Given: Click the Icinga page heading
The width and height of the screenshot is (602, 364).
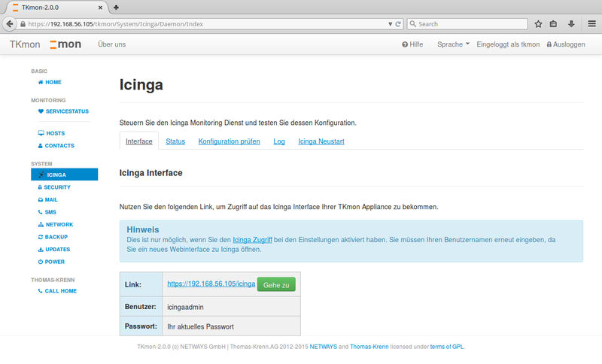Looking at the screenshot, I should (141, 84).
